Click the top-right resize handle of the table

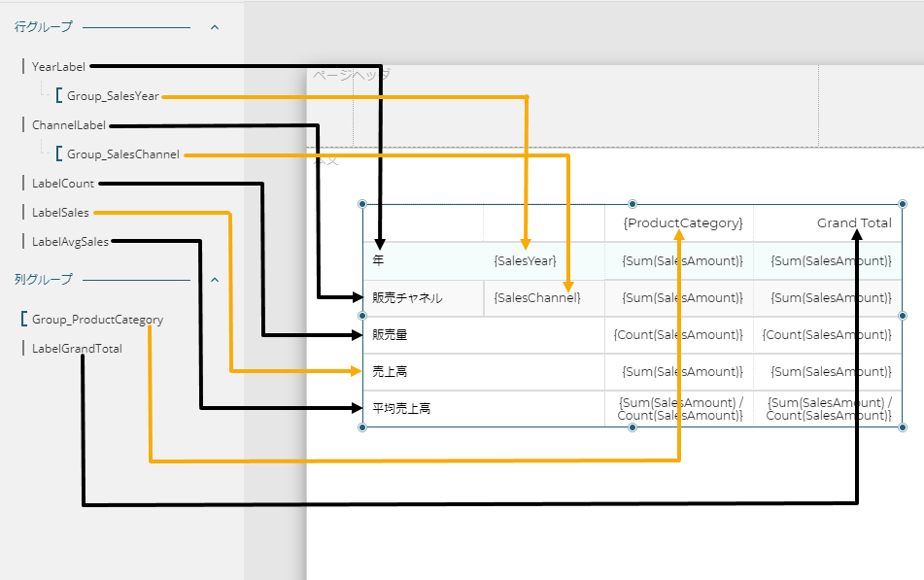(x=903, y=204)
